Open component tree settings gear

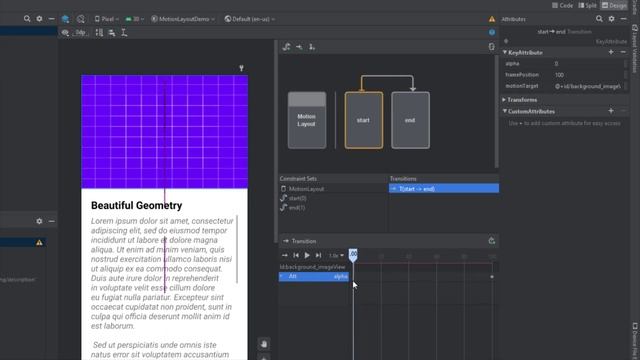click(x=39, y=221)
